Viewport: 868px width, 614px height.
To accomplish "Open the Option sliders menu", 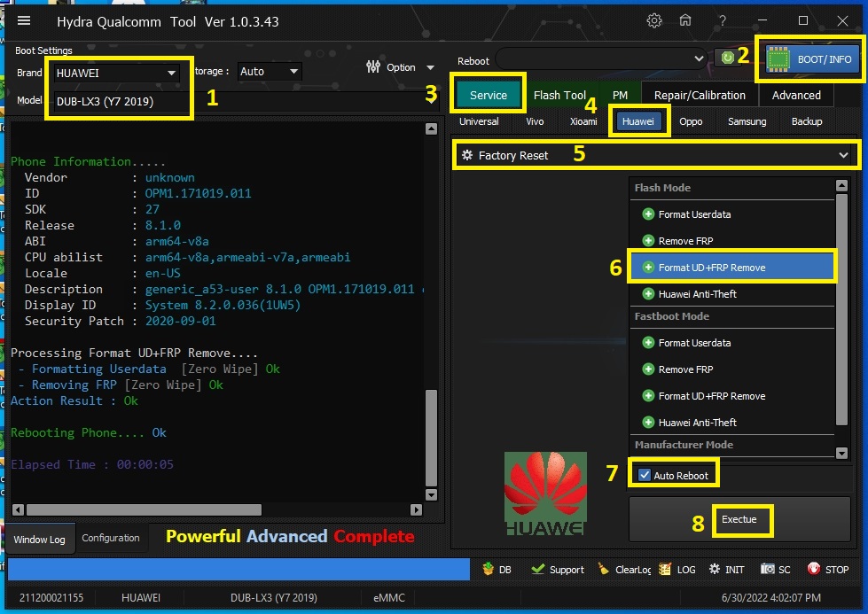I will (400, 67).
